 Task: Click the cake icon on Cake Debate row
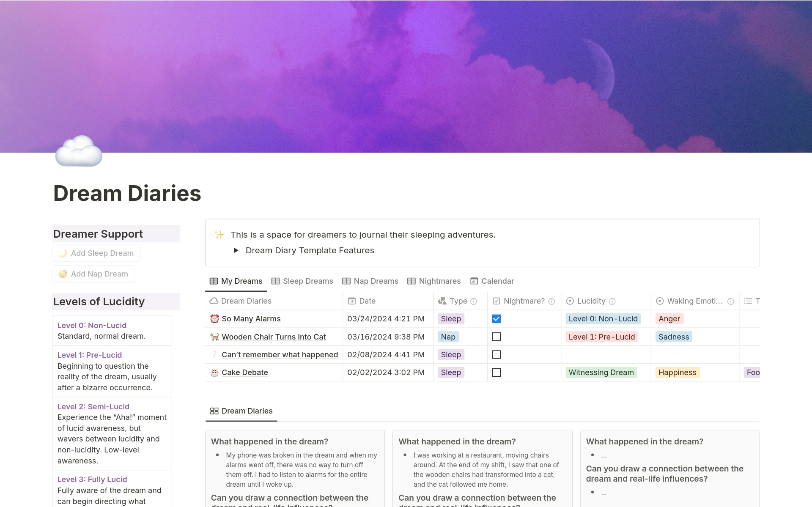pos(214,373)
